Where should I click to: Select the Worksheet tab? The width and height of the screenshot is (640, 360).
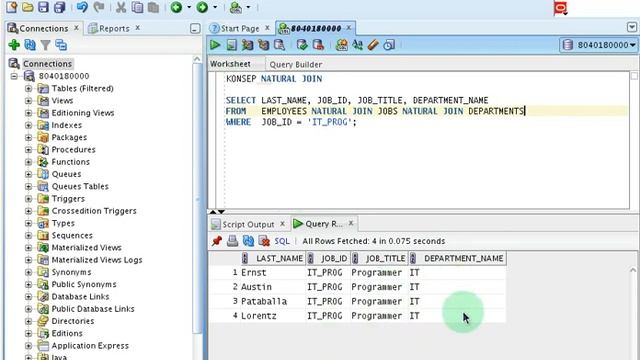point(230,64)
